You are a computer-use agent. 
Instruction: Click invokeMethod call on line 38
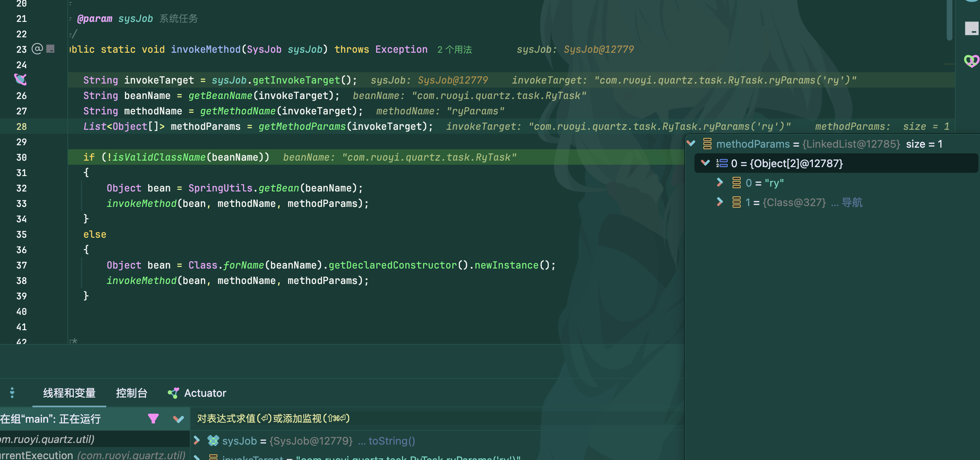(x=142, y=281)
